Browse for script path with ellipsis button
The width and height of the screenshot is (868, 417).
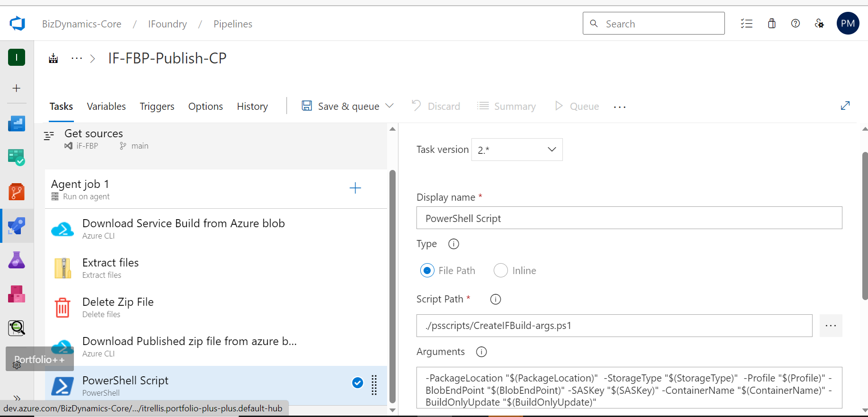click(831, 326)
